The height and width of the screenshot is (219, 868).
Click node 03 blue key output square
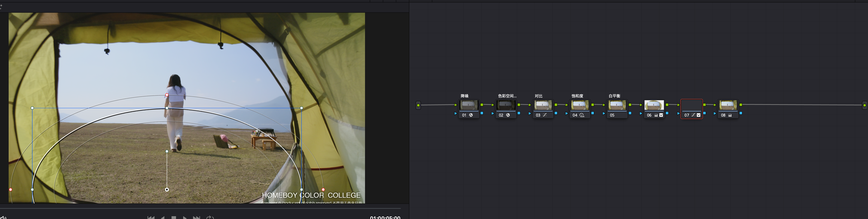point(556,113)
